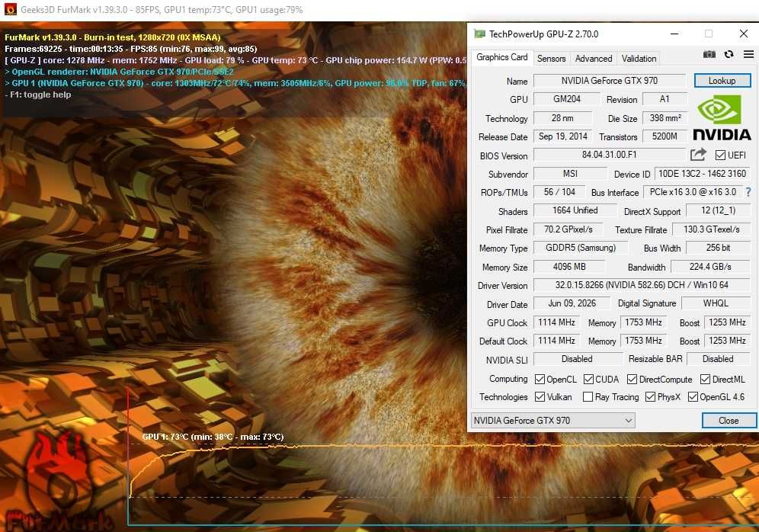The width and height of the screenshot is (759, 532).
Task: Click the BIOS Version field 84.04.31.00.F1
Action: click(x=610, y=155)
